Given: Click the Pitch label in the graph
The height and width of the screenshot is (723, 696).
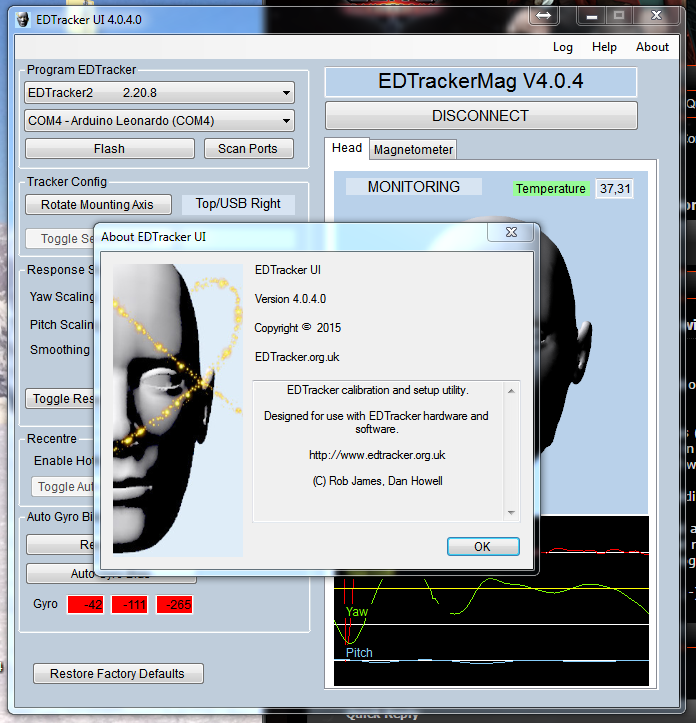Looking at the screenshot, I should [359, 652].
